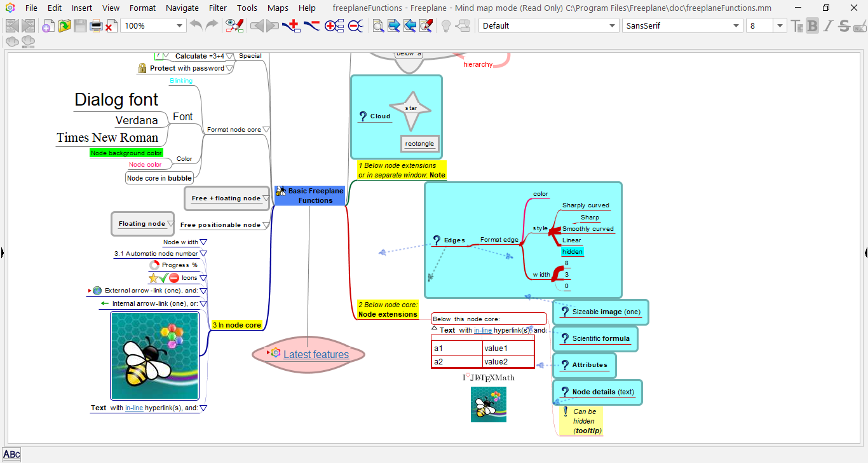Screen dimensions: 868x463
Task: Unfold one level of nodes
Action: click(334, 26)
